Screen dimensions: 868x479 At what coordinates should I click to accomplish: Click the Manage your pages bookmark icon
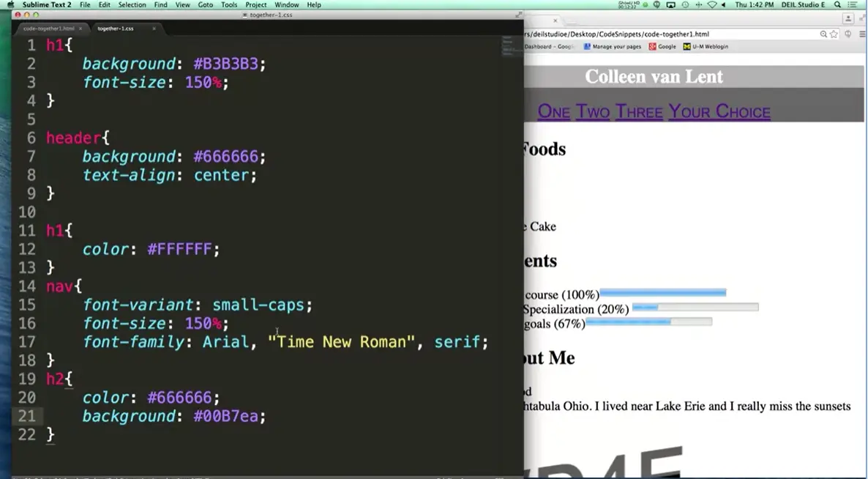coord(588,46)
